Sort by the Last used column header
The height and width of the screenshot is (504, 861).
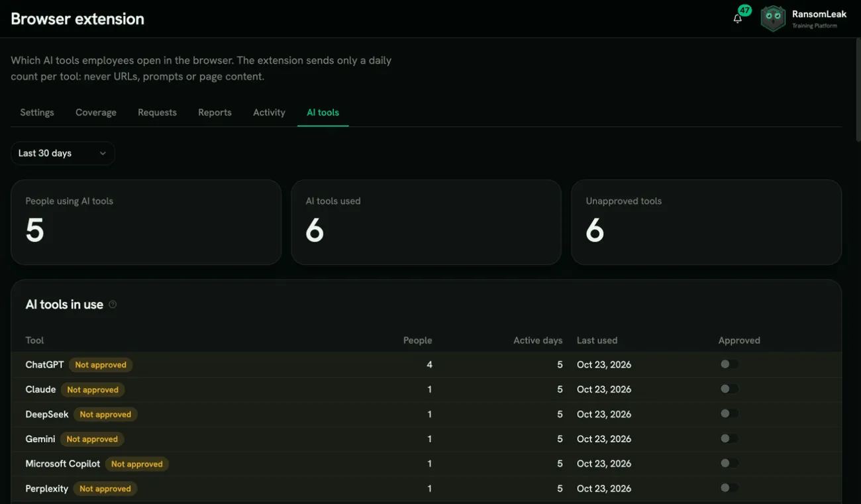click(597, 340)
